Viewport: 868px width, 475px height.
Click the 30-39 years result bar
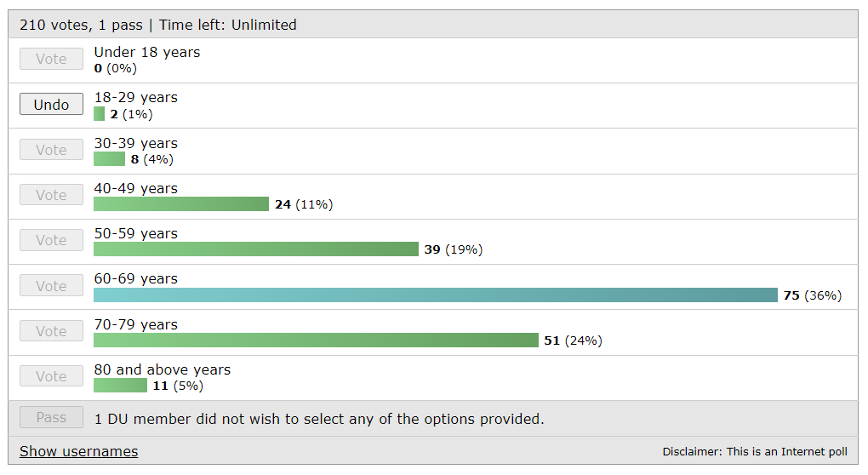click(109, 159)
